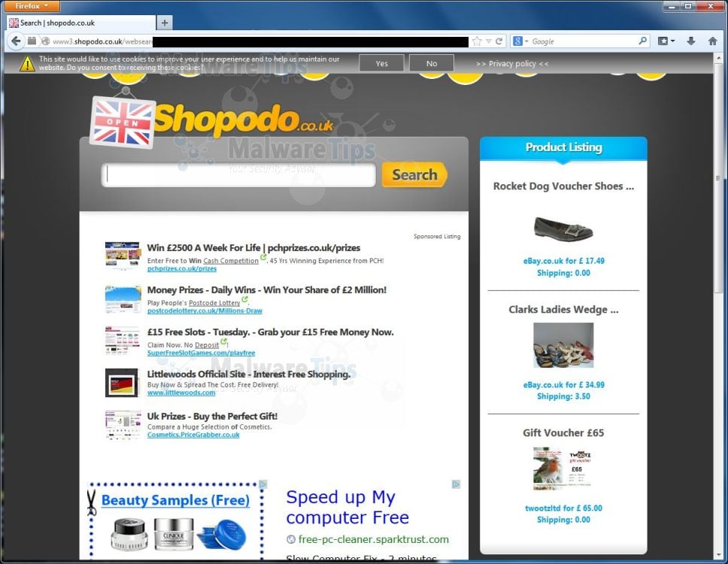
Task: Open Rocket Dog Voucher Shoes product title
Action: 563,186
